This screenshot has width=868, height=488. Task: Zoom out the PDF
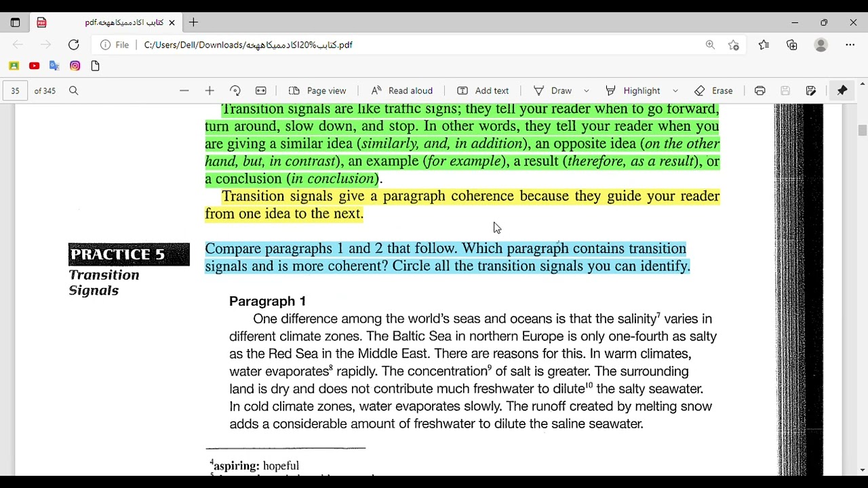(184, 91)
